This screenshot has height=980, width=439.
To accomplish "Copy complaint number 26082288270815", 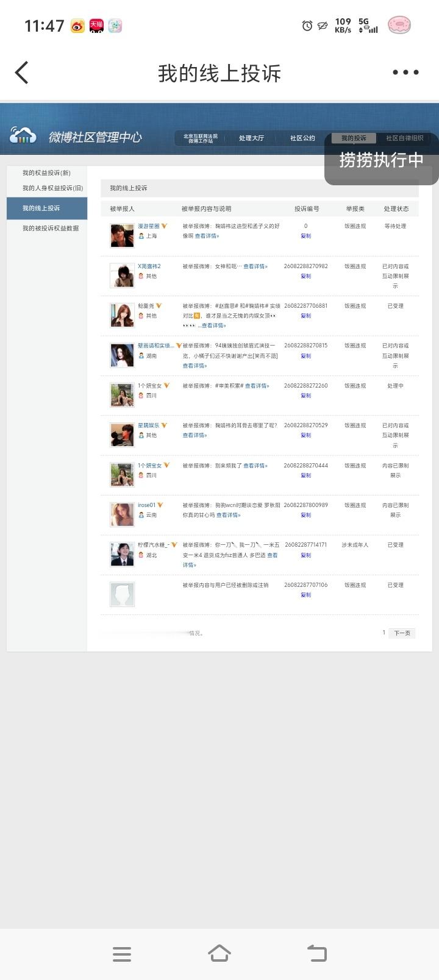I will pyautogui.click(x=306, y=356).
